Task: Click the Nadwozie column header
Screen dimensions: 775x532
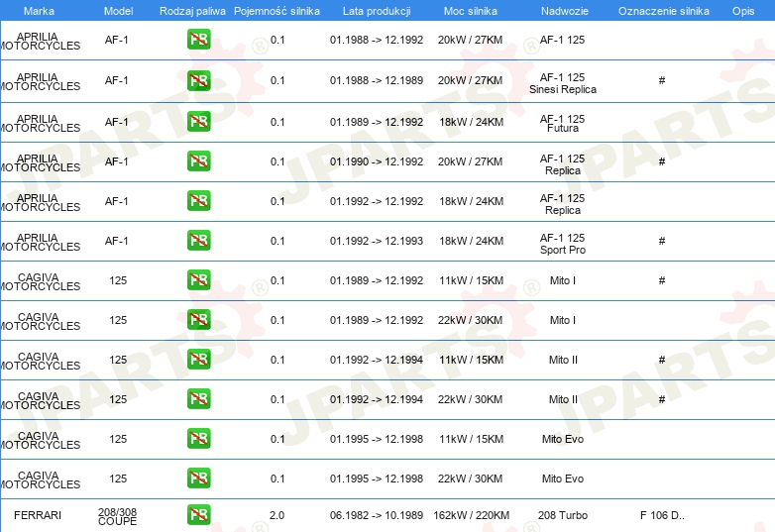Action: pyautogui.click(x=565, y=11)
